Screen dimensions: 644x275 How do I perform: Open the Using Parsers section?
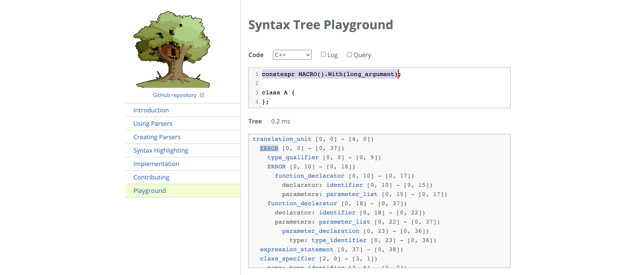pos(153,124)
